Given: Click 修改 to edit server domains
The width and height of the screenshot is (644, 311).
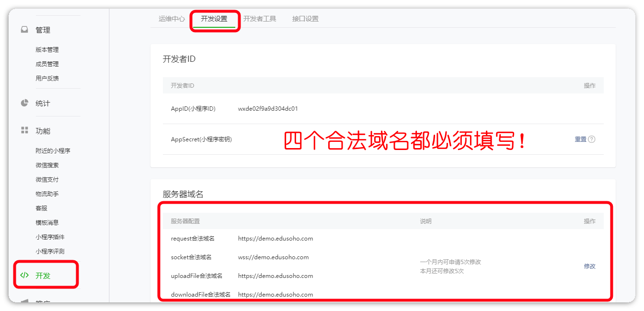Looking at the screenshot, I should (589, 266).
